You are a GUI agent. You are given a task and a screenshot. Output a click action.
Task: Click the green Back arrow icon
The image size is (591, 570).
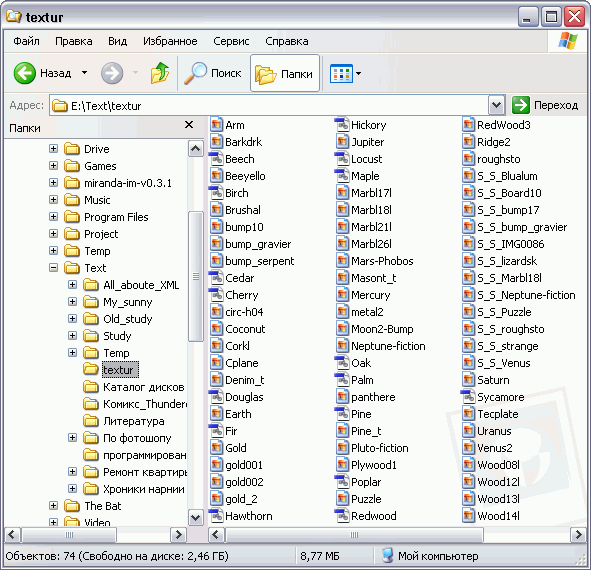24,73
